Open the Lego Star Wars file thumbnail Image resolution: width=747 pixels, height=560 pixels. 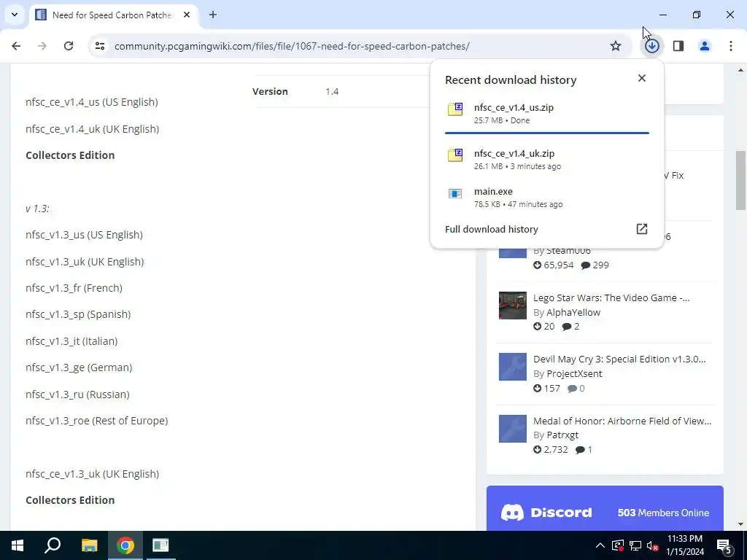pos(513,306)
